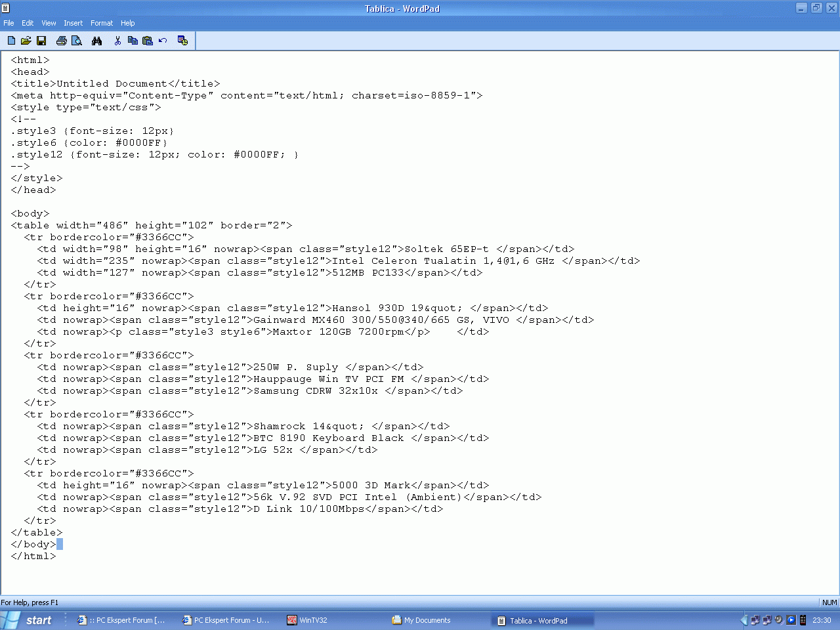
Task: Click the black remote control tray icon
Action: point(803,620)
